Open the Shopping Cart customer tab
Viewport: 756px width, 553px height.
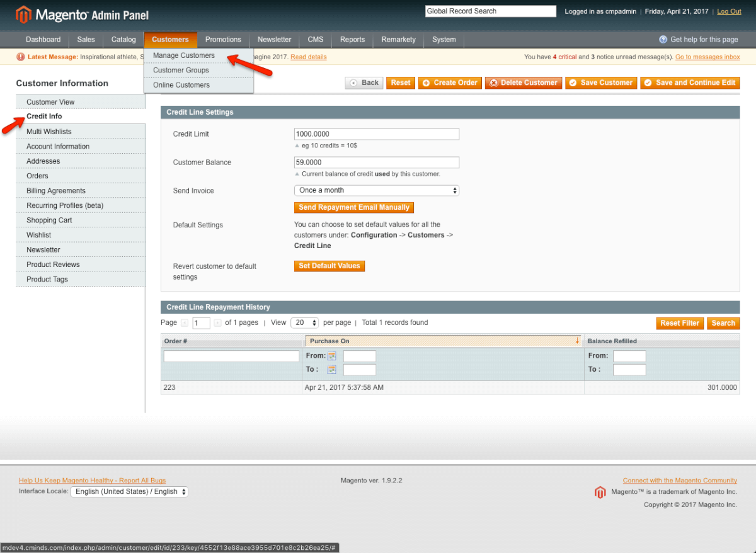(x=49, y=220)
